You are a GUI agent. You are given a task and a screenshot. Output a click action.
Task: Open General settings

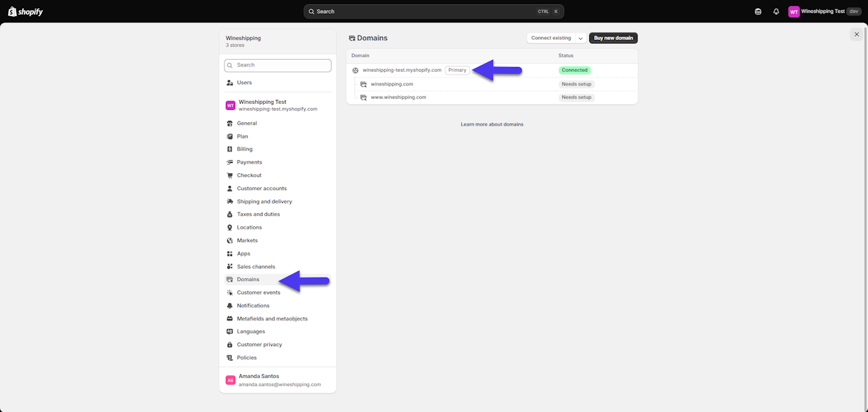pyautogui.click(x=278, y=124)
